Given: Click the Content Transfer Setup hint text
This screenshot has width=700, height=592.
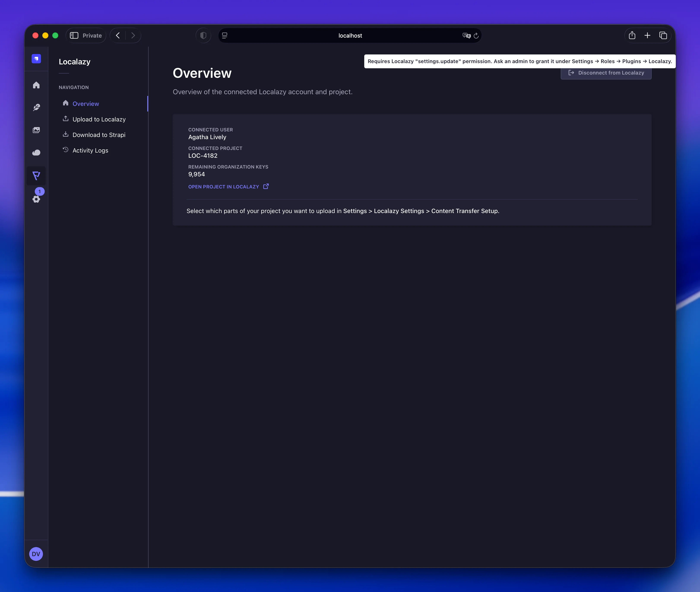Looking at the screenshot, I should point(343,211).
